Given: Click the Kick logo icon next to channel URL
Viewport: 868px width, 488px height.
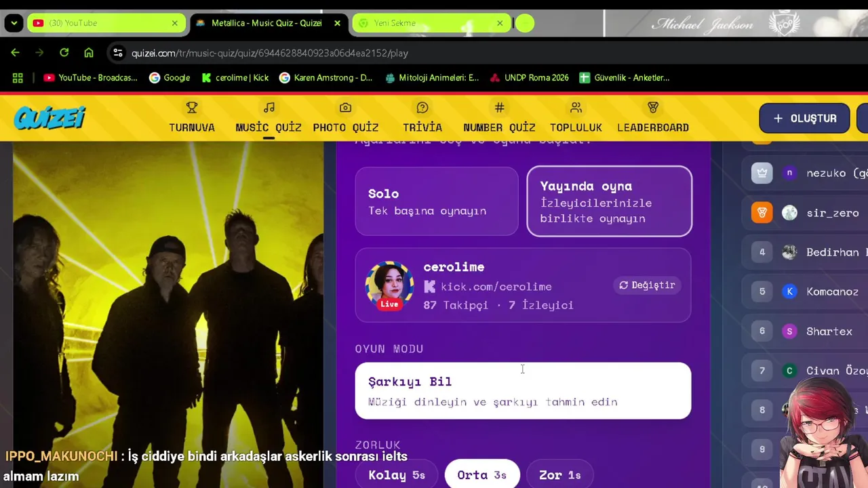Looking at the screenshot, I should [430, 287].
